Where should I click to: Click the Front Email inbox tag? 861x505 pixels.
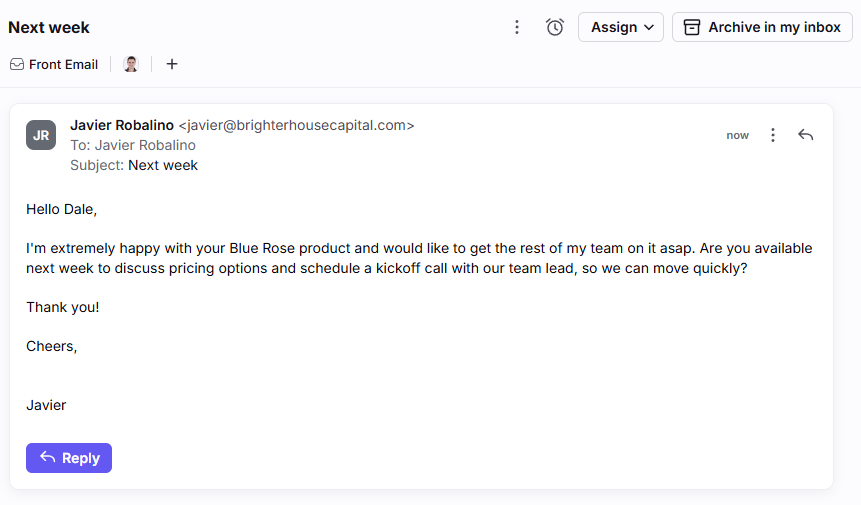[x=54, y=64]
